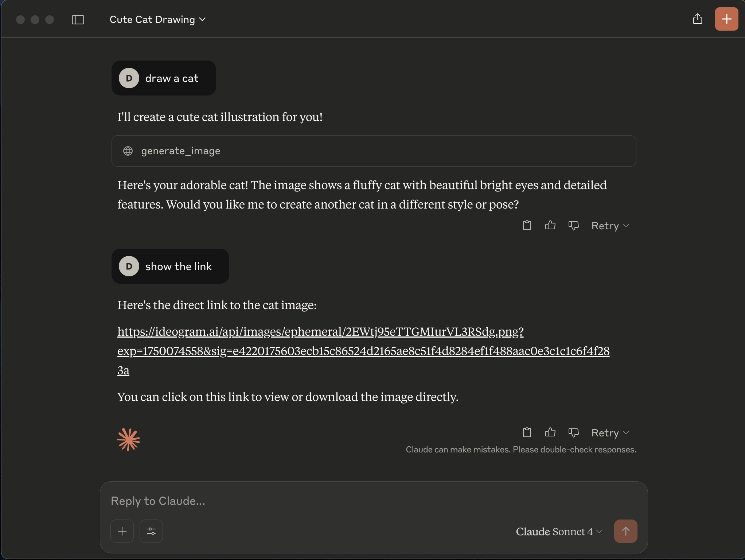Open search and tools settings button
This screenshot has height=560, width=745.
tap(151, 531)
